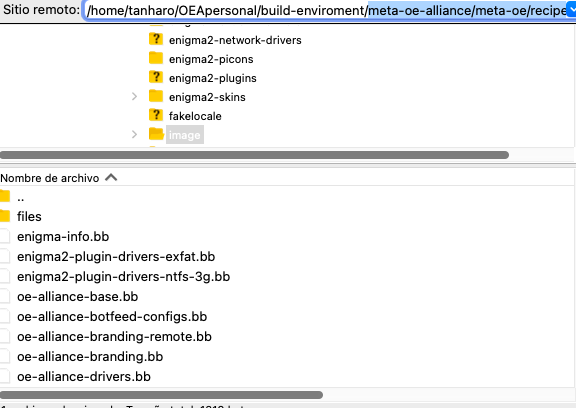Screen dimensions: 576x408
Task: Select the oe-alliance-base.bb file
Action: (x=78, y=297)
